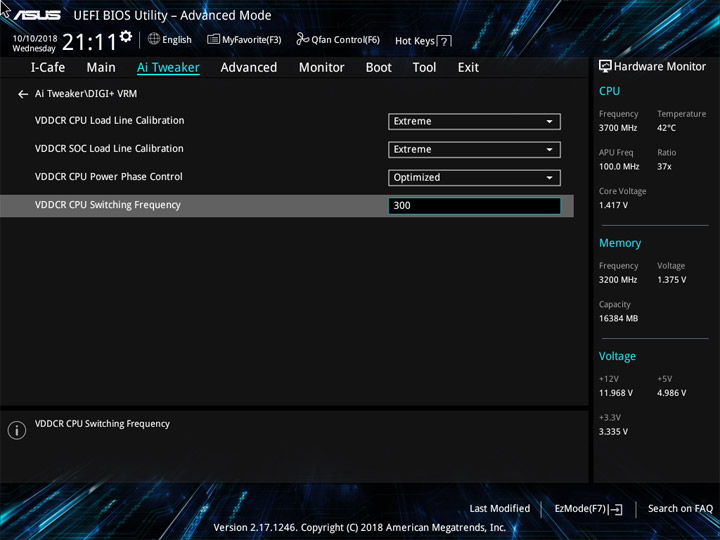Click Last Modified

500,508
